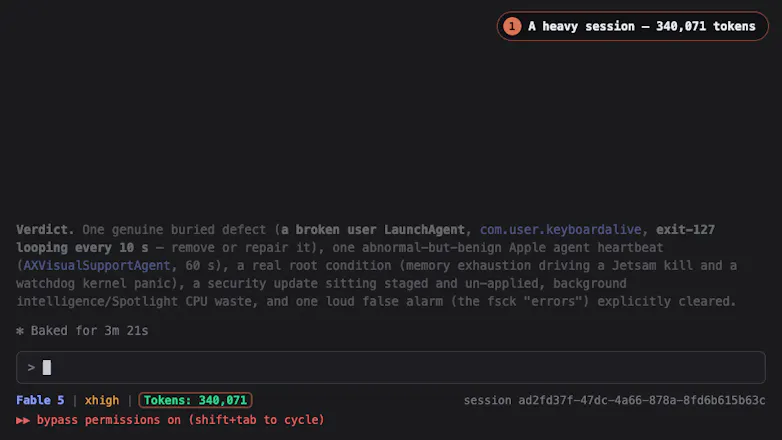Click the bold text "exit-127"
This screenshot has height=440, width=782.
(685, 229)
